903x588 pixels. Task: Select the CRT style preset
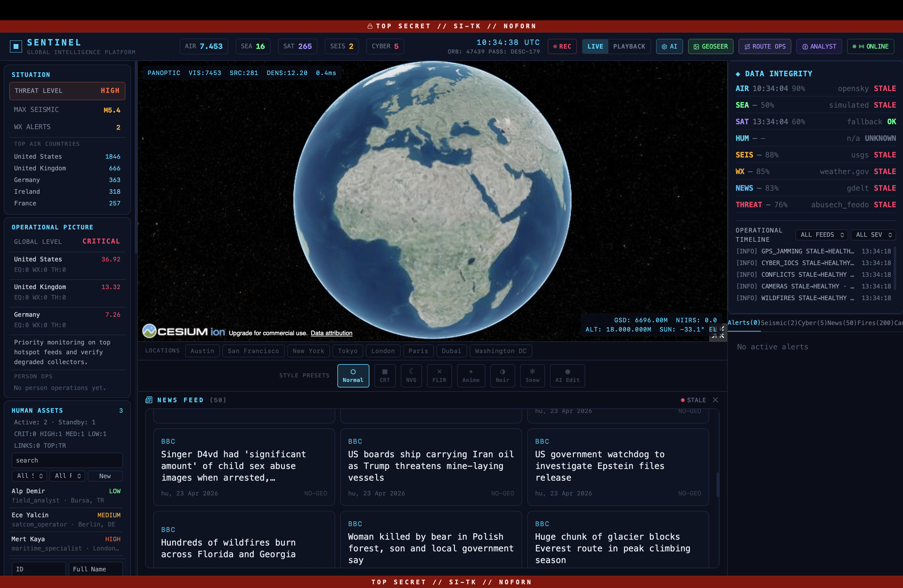tap(384, 375)
